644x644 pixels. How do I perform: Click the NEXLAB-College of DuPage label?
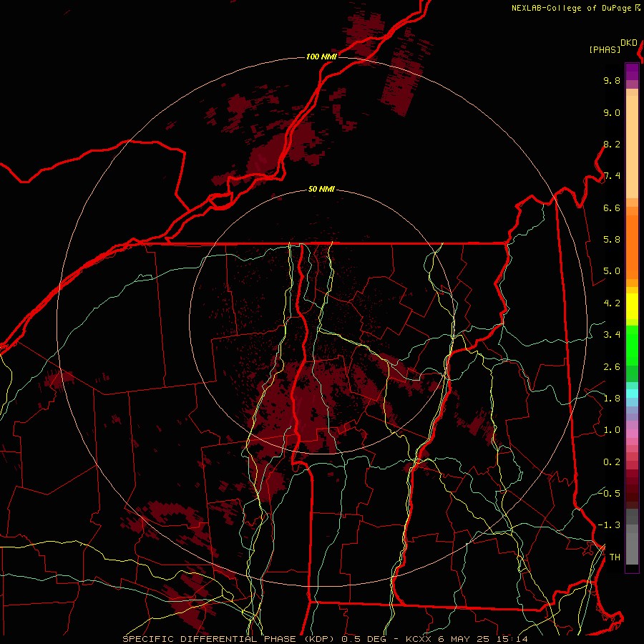click(571, 8)
